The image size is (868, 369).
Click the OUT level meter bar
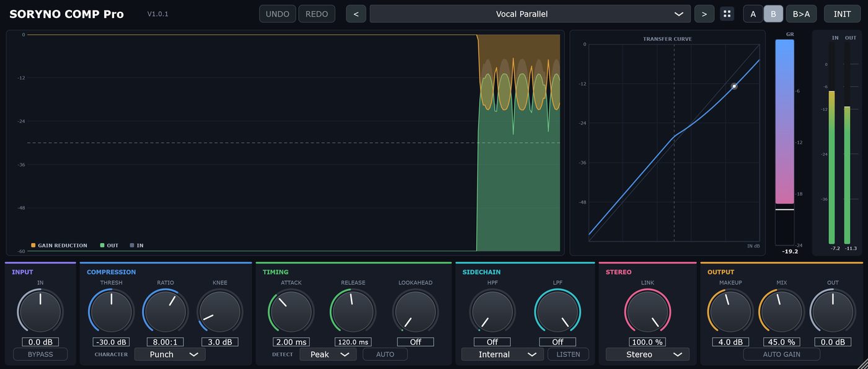click(847, 143)
